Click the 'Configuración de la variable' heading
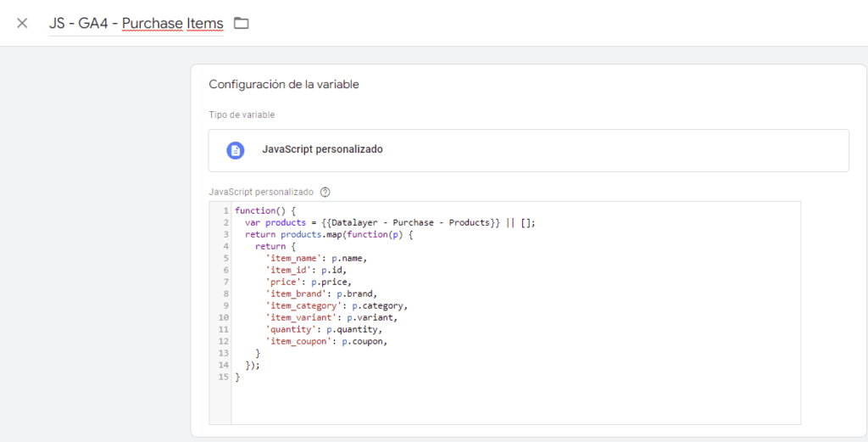 point(284,85)
